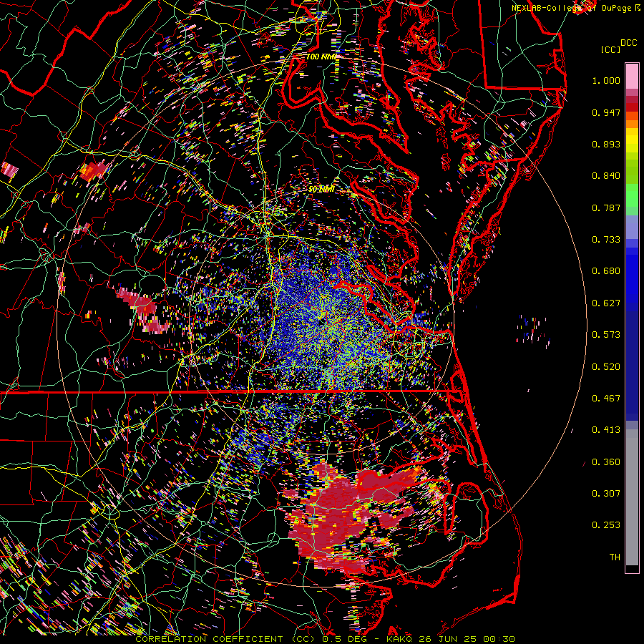
Task: Click the CORRELATION COEFFICIENT (CC) title text
Action: pyautogui.click(x=225, y=639)
